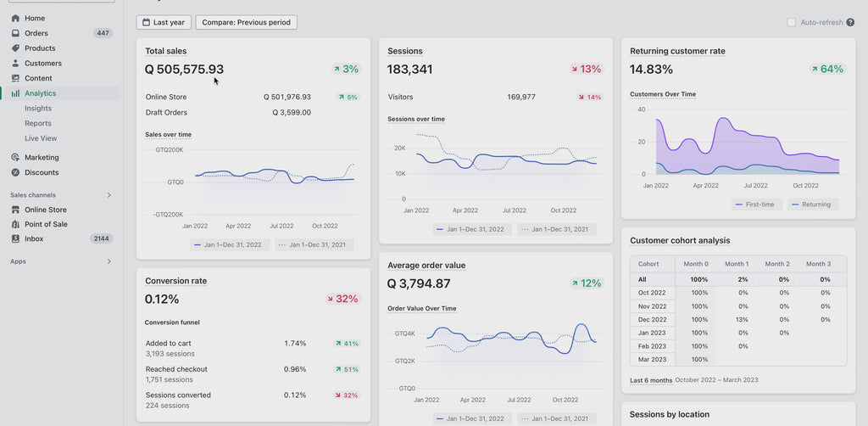Open the Last year date range picker

[x=164, y=22]
